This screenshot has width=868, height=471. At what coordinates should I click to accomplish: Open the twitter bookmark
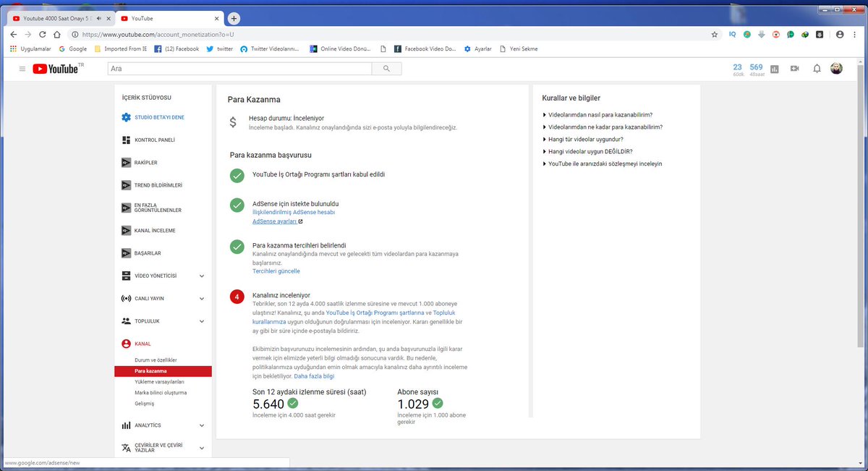tap(220, 49)
